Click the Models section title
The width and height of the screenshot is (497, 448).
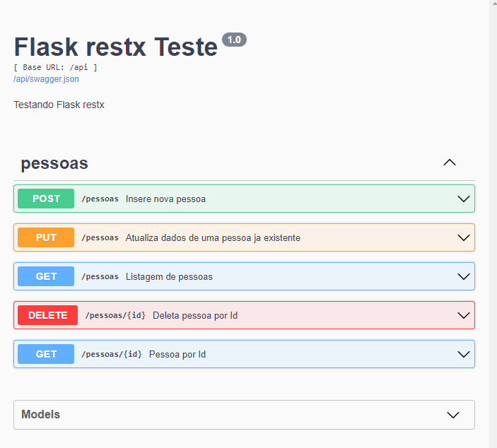[40, 415]
